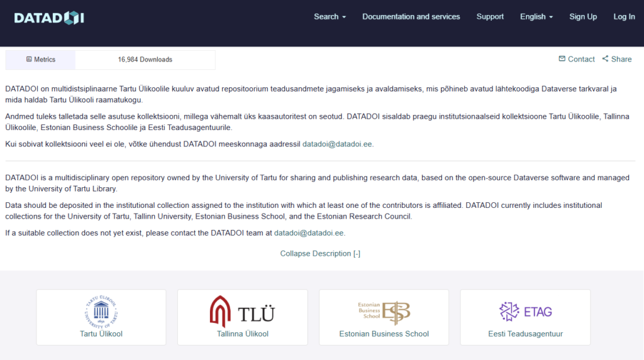Click the TLÜ logo image

242,312
